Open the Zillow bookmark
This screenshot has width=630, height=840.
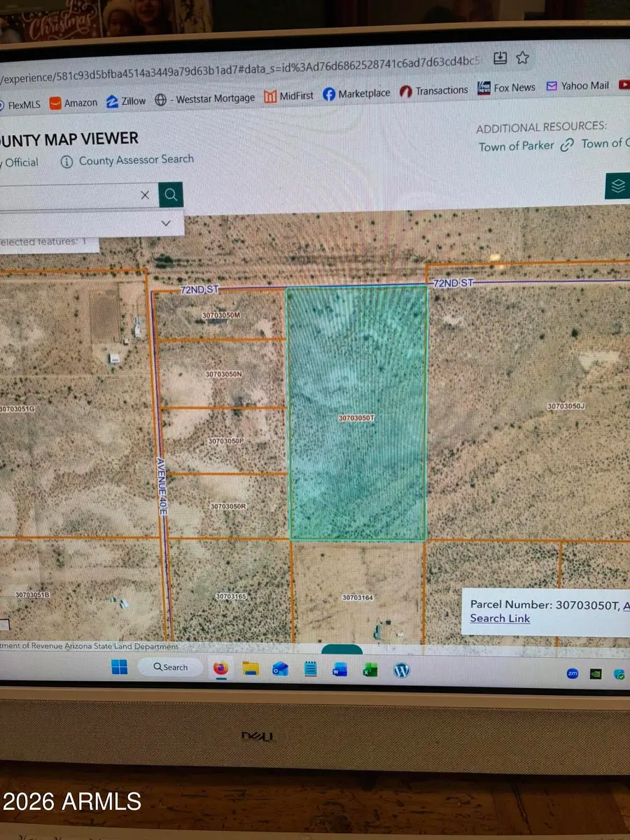click(127, 101)
